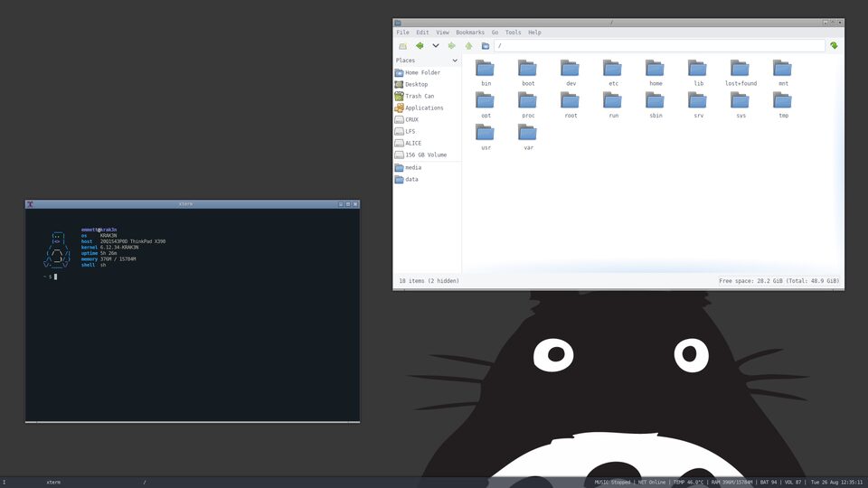Image resolution: width=868 pixels, height=488 pixels.
Task: Open the Edit menu
Action: pyautogui.click(x=422, y=33)
